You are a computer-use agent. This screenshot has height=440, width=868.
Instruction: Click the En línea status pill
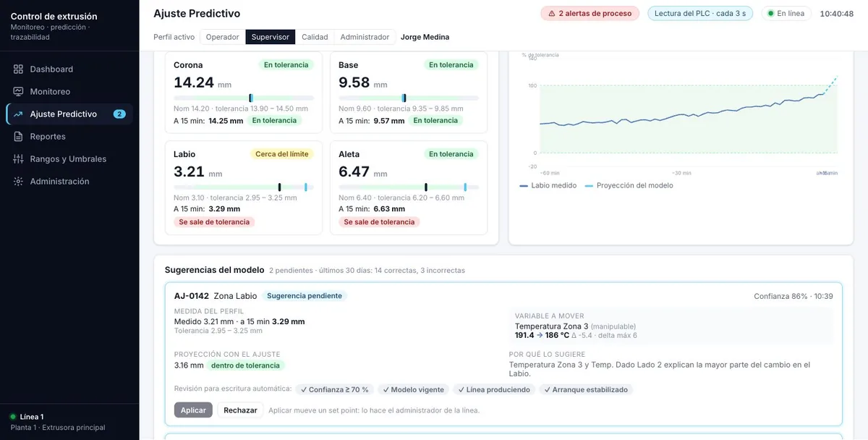786,13
